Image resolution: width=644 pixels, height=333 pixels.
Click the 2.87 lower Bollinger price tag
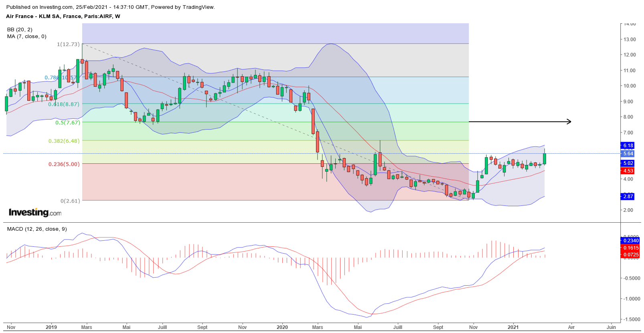click(628, 197)
